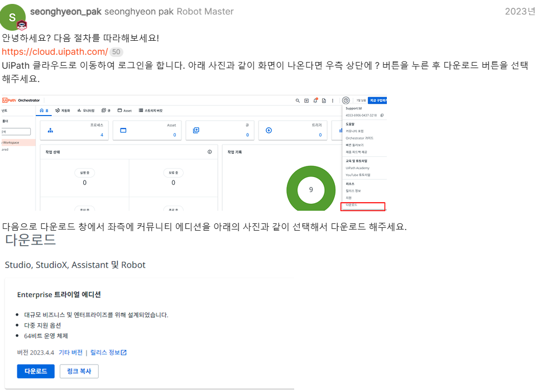Click the external-link icon beside 릴리스 정보
537x392 pixels.
(123, 352)
